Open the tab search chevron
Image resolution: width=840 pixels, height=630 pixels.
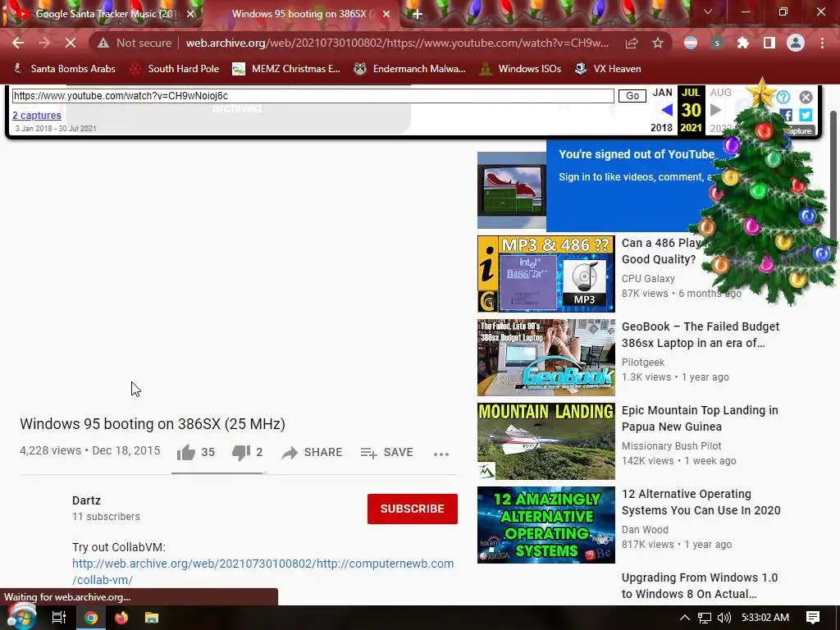point(708,11)
